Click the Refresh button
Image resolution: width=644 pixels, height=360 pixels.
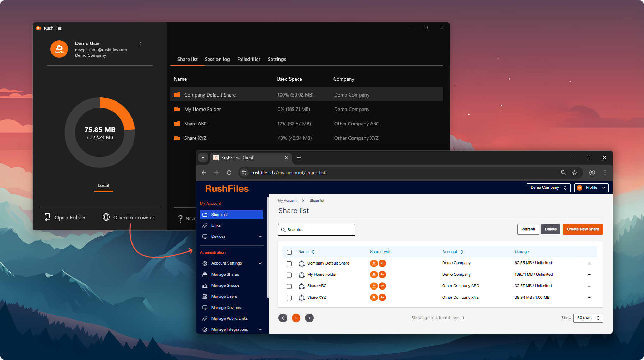(x=528, y=229)
